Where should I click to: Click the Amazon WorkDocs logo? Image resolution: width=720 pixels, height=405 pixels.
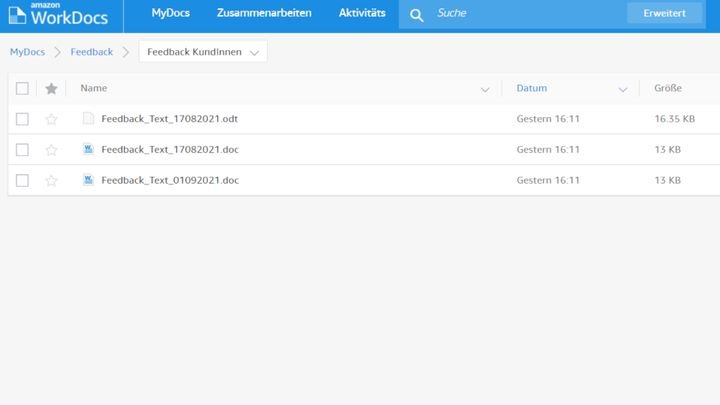click(x=58, y=14)
